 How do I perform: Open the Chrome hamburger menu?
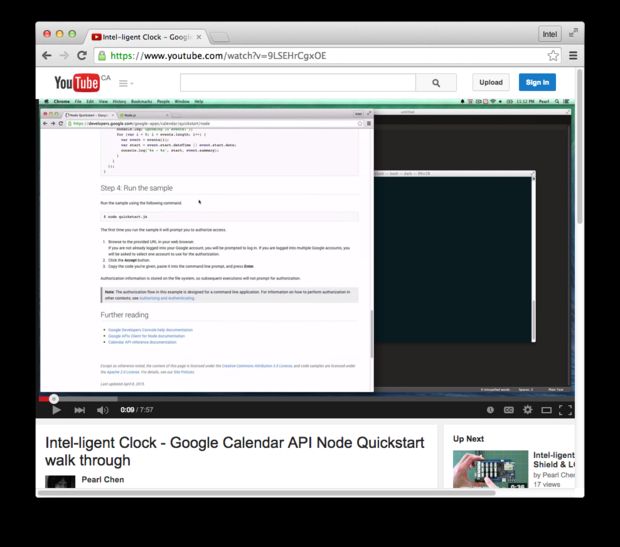click(574, 56)
